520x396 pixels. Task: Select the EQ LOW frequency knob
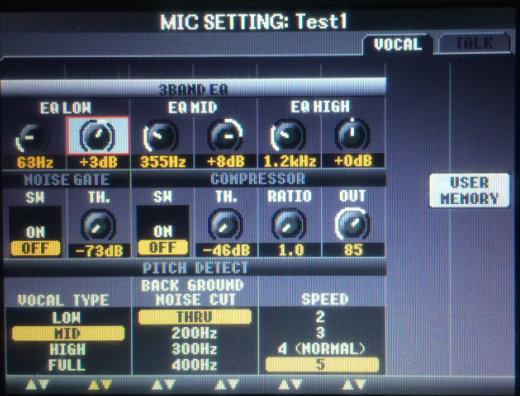(x=33, y=137)
